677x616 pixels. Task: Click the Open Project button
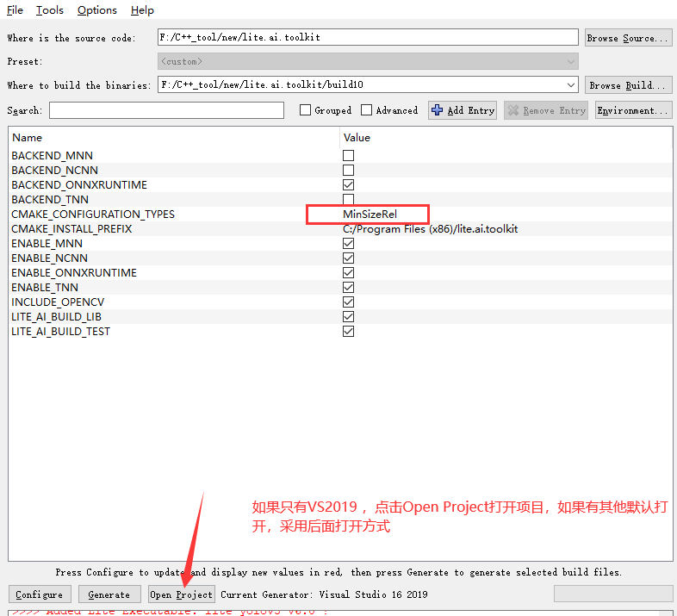(182, 594)
